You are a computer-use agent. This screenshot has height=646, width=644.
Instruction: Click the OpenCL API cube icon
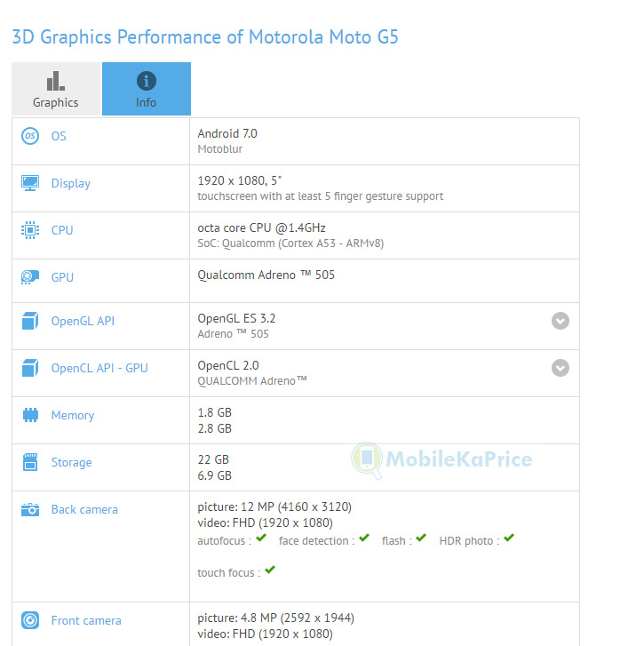pos(30,368)
